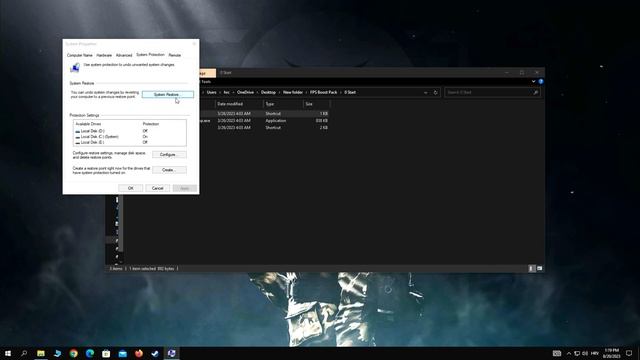Click OneDrive in Explorer breadcrumb
The height and width of the screenshot is (360, 640).
point(245,92)
